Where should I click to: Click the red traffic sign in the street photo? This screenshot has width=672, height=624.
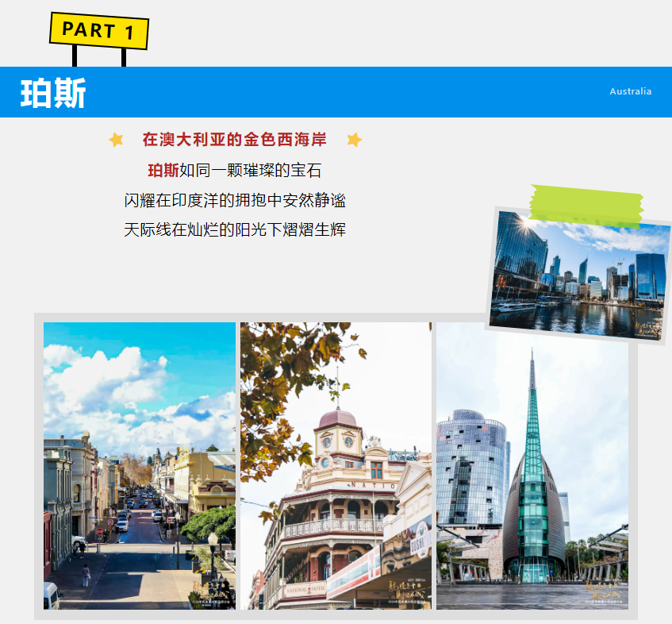click(98, 531)
